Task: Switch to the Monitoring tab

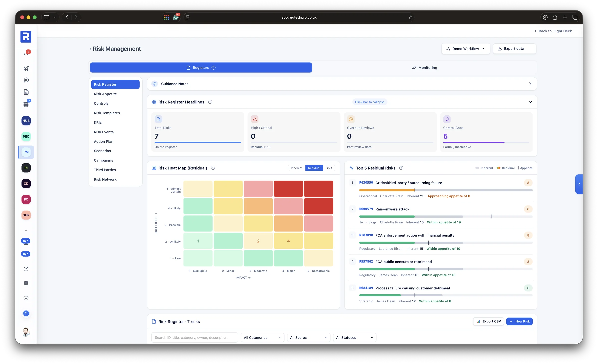Action: click(x=424, y=68)
